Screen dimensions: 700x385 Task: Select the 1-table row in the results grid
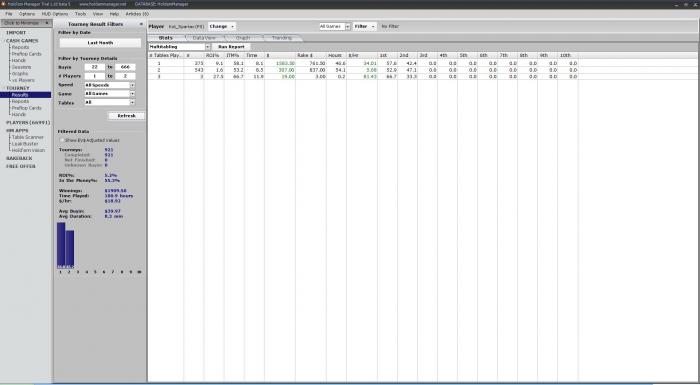[x=363, y=63]
